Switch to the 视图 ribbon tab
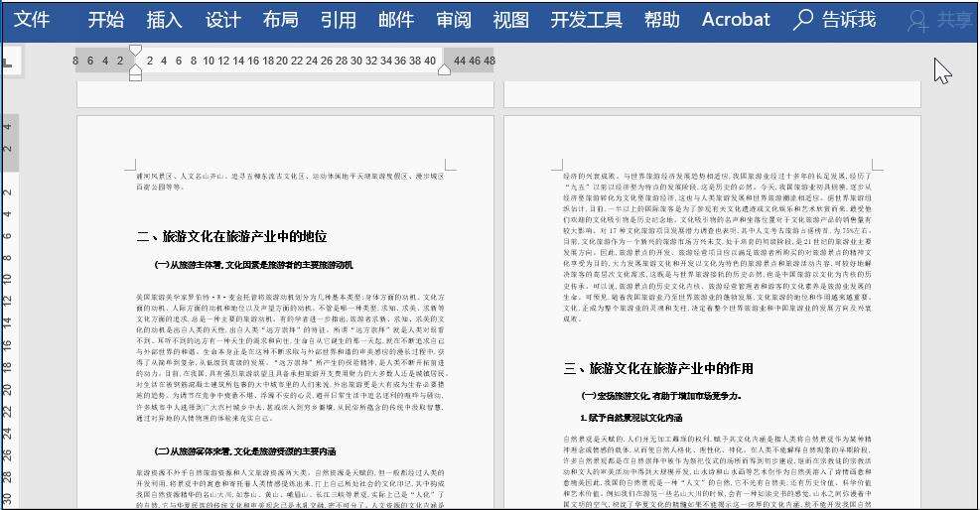The image size is (980, 510). click(510, 20)
